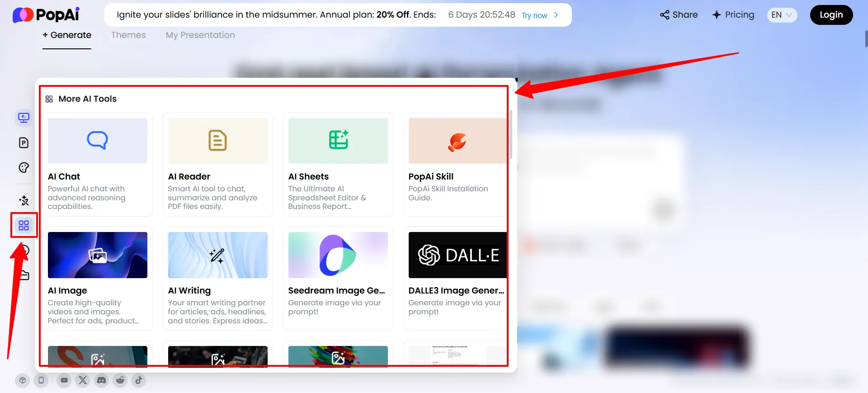Open the mobile phone app icon
The height and width of the screenshot is (393, 868).
[x=41, y=380]
